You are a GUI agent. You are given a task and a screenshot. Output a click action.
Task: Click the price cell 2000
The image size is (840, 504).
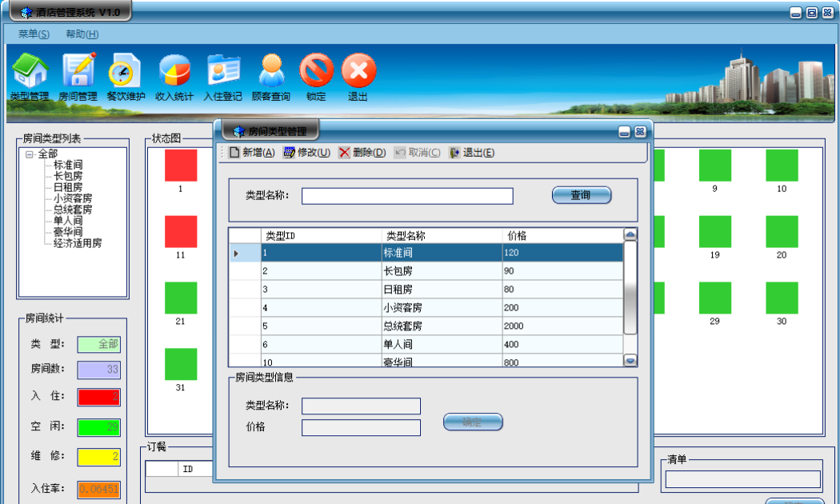(x=562, y=326)
